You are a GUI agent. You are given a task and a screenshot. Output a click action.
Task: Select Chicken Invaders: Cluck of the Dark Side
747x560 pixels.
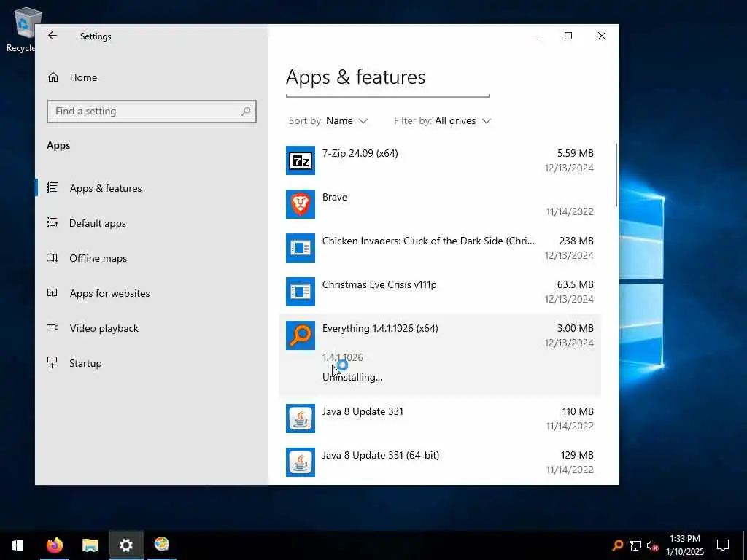[428, 241]
